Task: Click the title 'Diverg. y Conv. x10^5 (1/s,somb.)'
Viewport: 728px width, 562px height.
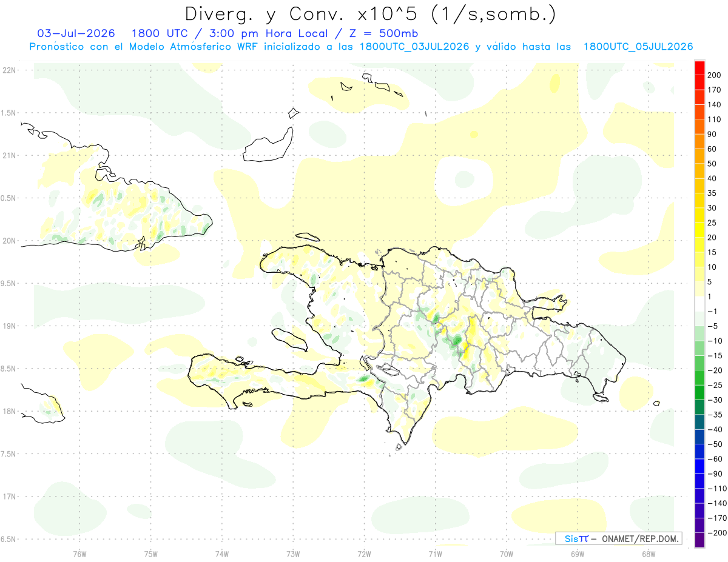Action: pyautogui.click(x=370, y=13)
